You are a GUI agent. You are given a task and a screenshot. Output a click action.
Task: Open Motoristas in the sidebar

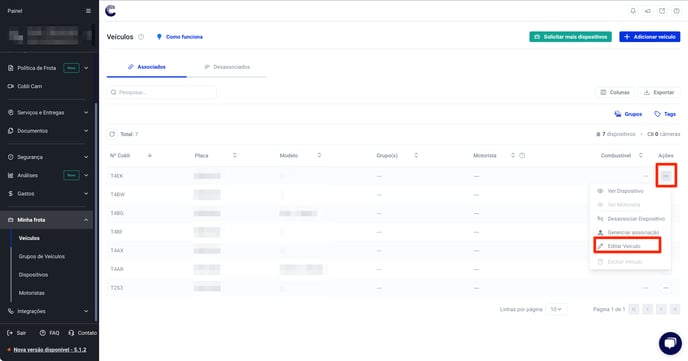coord(32,293)
